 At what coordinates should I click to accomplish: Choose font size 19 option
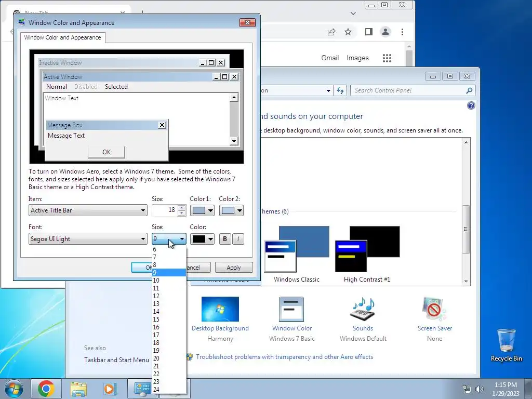coord(169,351)
